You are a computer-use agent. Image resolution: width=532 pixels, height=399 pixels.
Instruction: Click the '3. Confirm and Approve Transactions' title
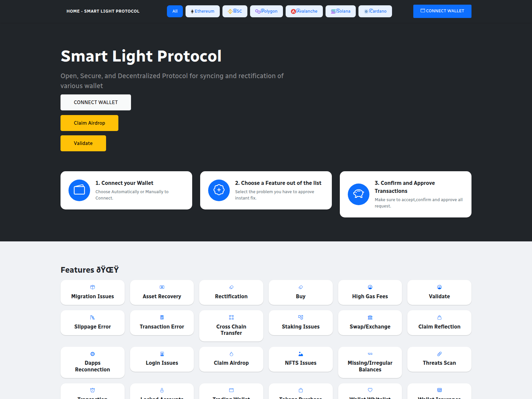point(405,187)
